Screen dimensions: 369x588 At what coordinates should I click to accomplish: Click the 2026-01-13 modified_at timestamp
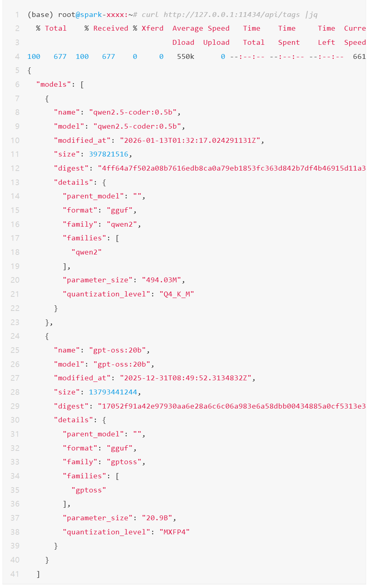(x=192, y=140)
